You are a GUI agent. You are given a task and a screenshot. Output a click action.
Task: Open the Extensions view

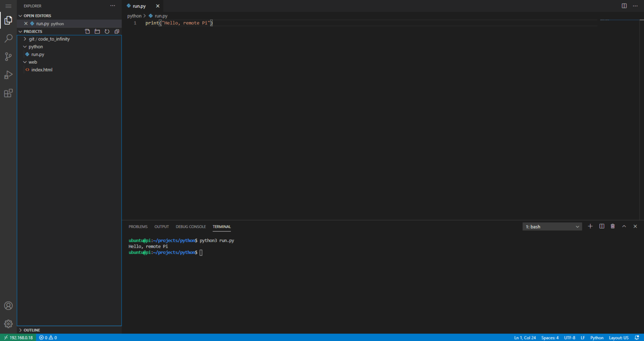pyautogui.click(x=8, y=93)
